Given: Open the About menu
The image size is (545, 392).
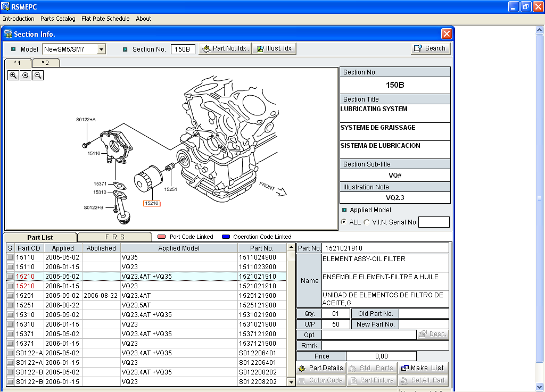Looking at the screenshot, I should click(x=144, y=19).
